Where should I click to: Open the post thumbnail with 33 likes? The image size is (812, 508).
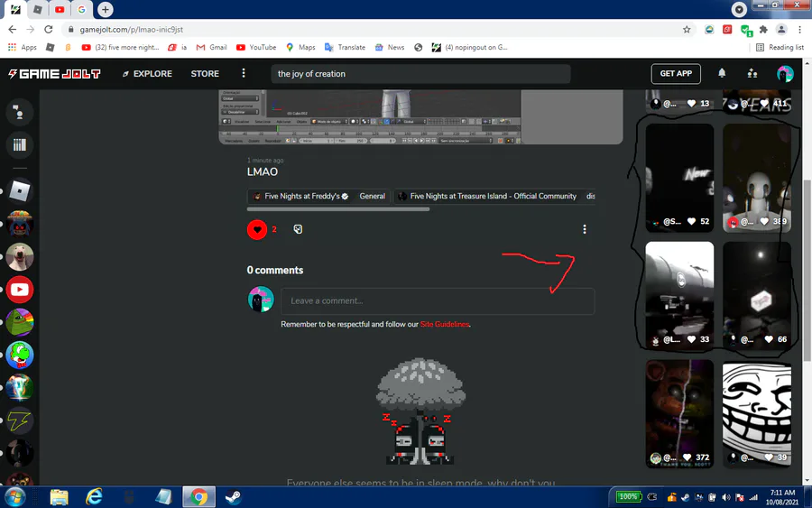click(679, 296)
